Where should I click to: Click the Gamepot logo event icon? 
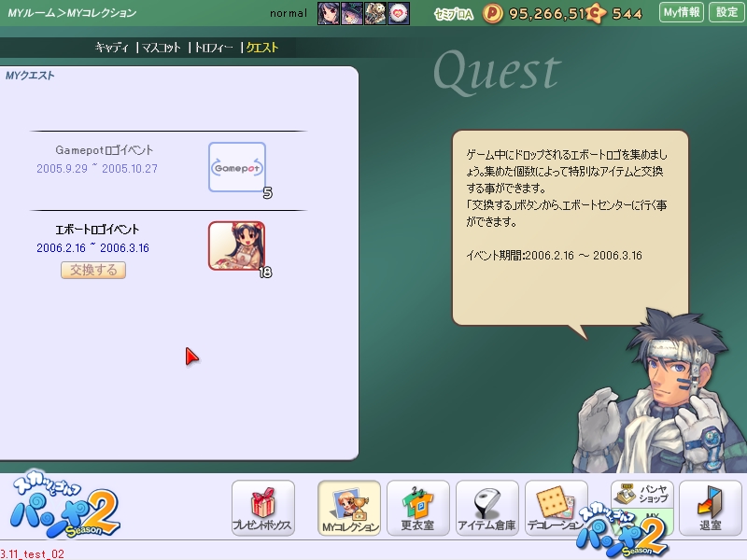click(236, 167)
